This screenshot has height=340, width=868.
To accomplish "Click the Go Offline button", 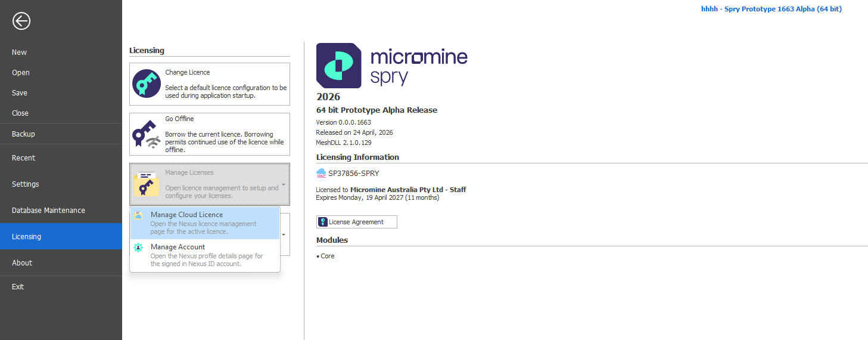I will point(210,134).
